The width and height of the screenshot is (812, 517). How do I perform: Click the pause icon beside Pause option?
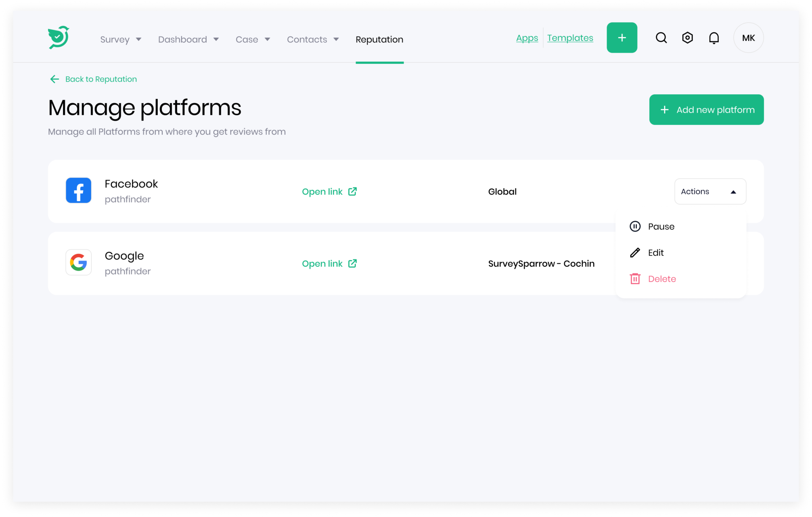click(x=635, y=226)
